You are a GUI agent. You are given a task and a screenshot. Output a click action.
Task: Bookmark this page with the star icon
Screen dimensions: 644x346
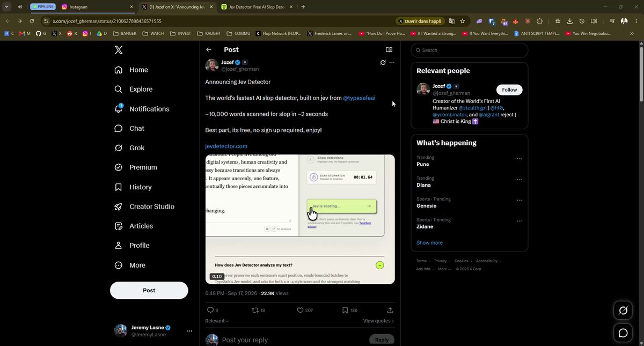(x=463, y=21)
